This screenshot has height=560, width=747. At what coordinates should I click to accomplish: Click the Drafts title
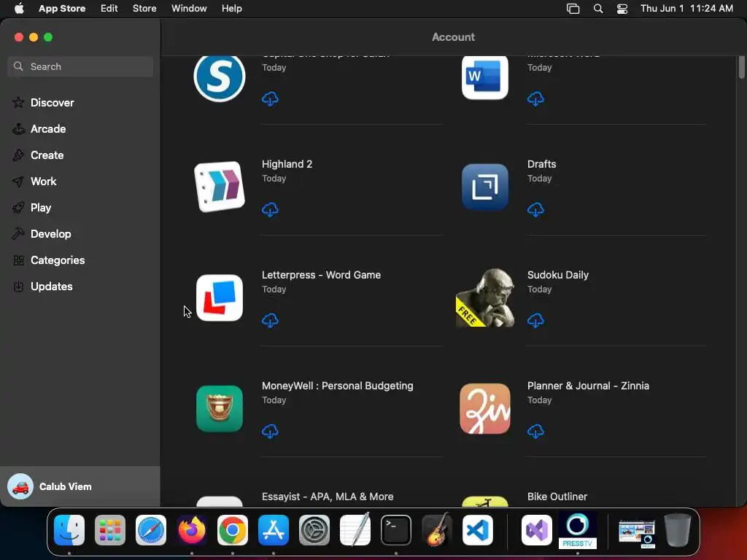click(542, 164)
